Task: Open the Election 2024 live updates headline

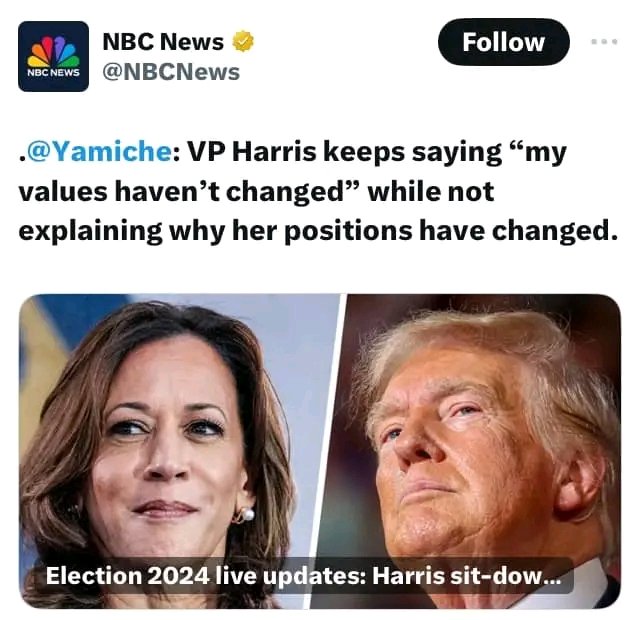Action: tap(303, 576)
